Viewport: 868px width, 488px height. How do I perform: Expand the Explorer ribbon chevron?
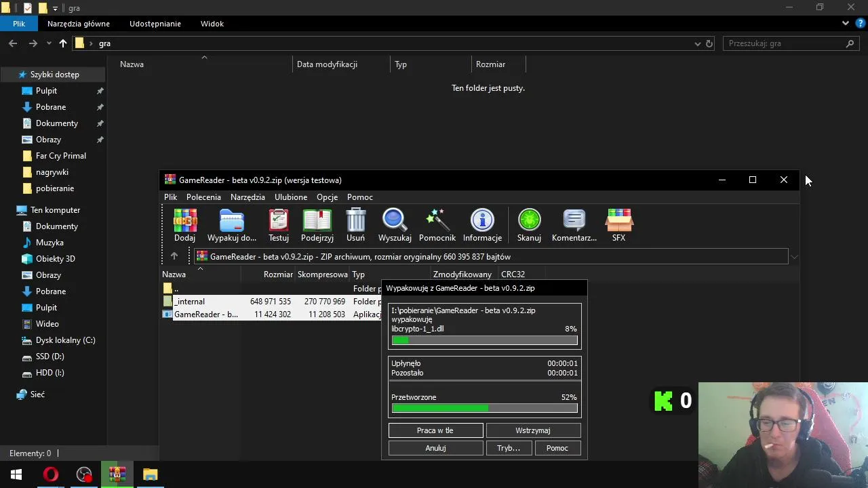click(846, 23)
